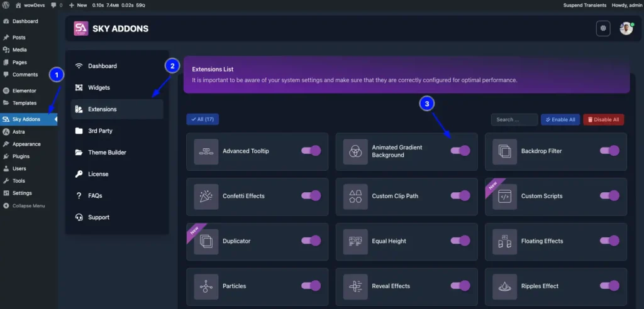Toggle the Advanced Tooltip extension
Viewport: 644px width, 309px height.
(311, 151)
